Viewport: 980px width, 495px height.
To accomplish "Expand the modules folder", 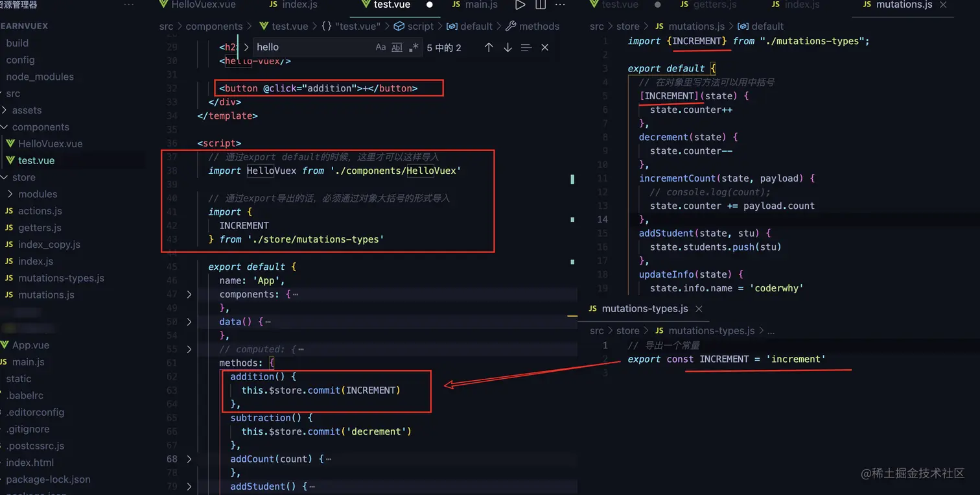I will point(38,194).
